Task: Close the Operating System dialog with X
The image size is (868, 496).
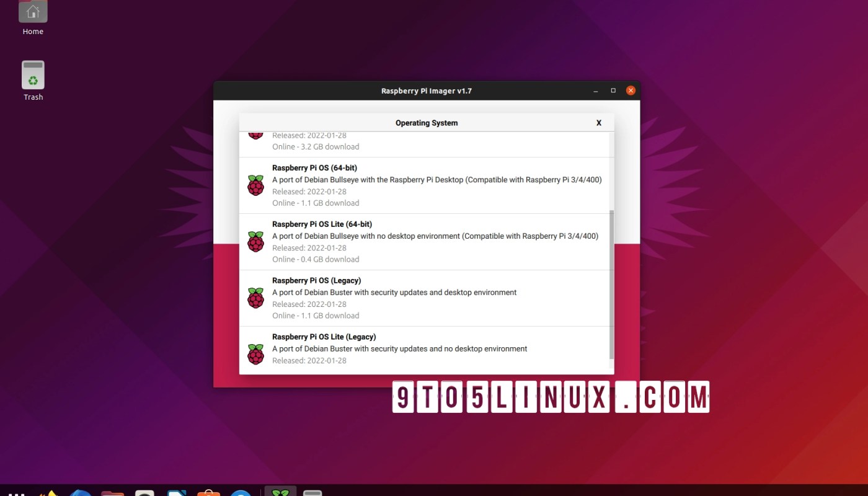Action: pyautogui.click(x=599, y=123)
